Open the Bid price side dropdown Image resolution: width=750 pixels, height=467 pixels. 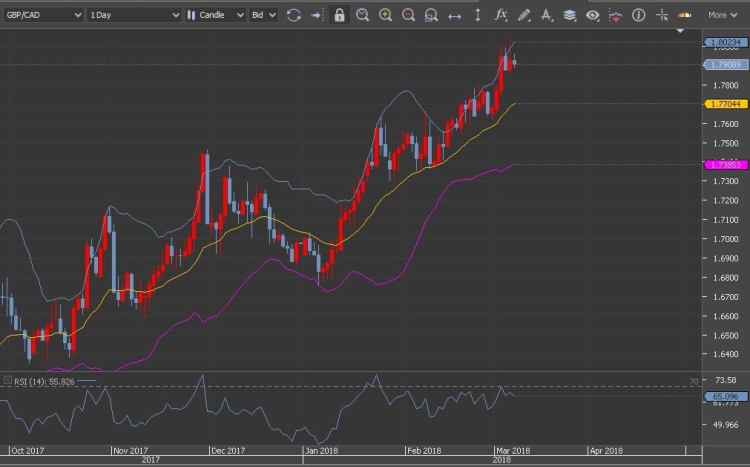point(264,15)
